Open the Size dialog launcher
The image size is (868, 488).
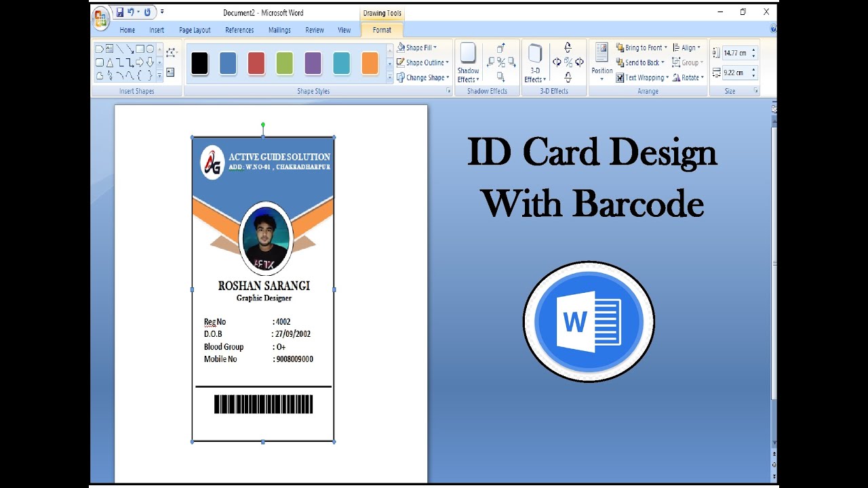(755, 91)
